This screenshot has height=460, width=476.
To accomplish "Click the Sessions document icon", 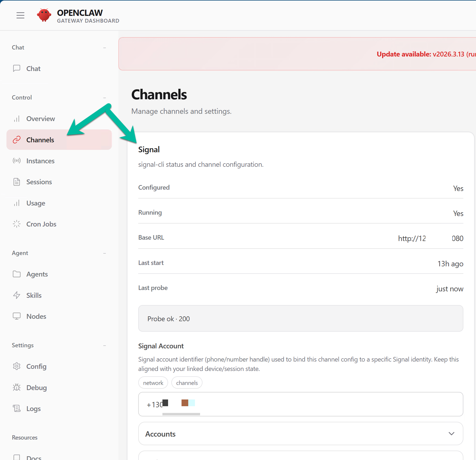I will pos(17,182).
